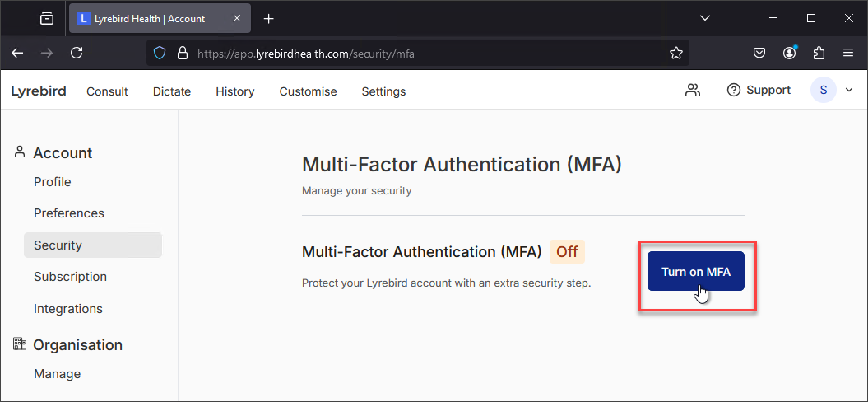The width and height of the screenshot is (868, 402).
Task: Open Firefox application menu
Action: click(x=848, y=54)
